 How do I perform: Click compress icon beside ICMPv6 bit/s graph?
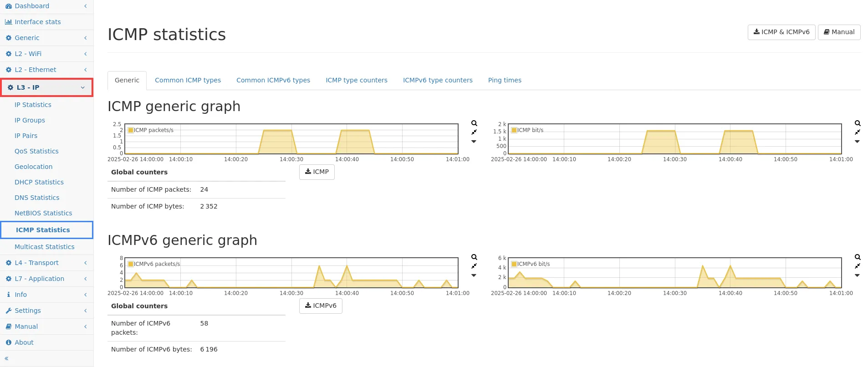pyautogui.click(x=858, y=266)
